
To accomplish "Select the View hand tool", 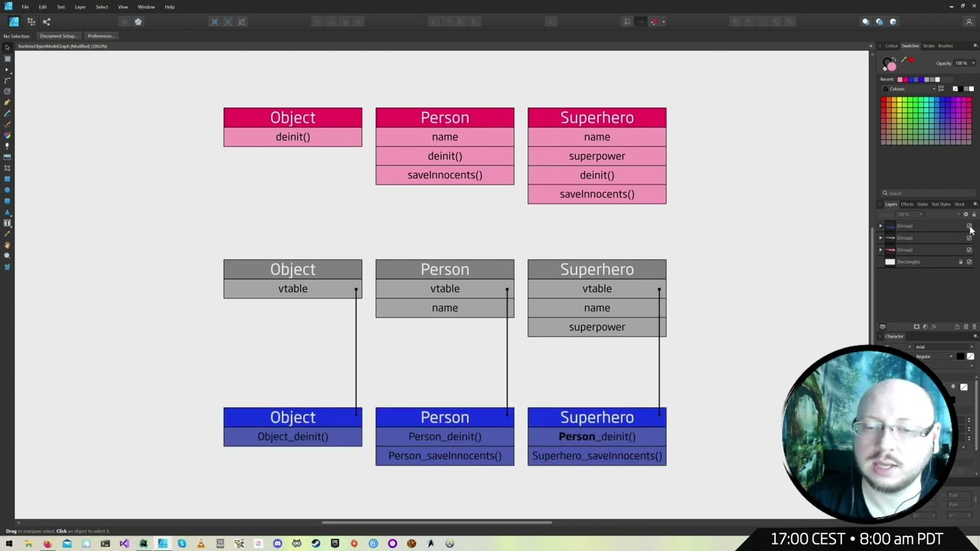I will (8, 245).
